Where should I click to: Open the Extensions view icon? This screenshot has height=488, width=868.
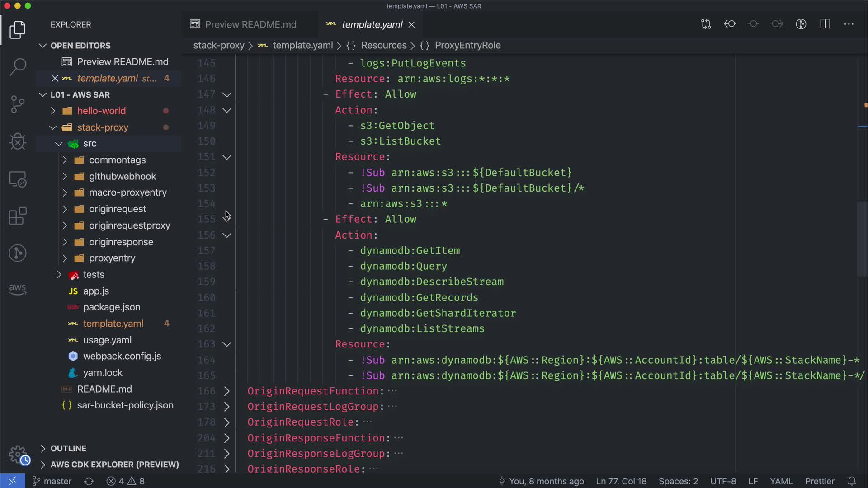coord(18,216)
